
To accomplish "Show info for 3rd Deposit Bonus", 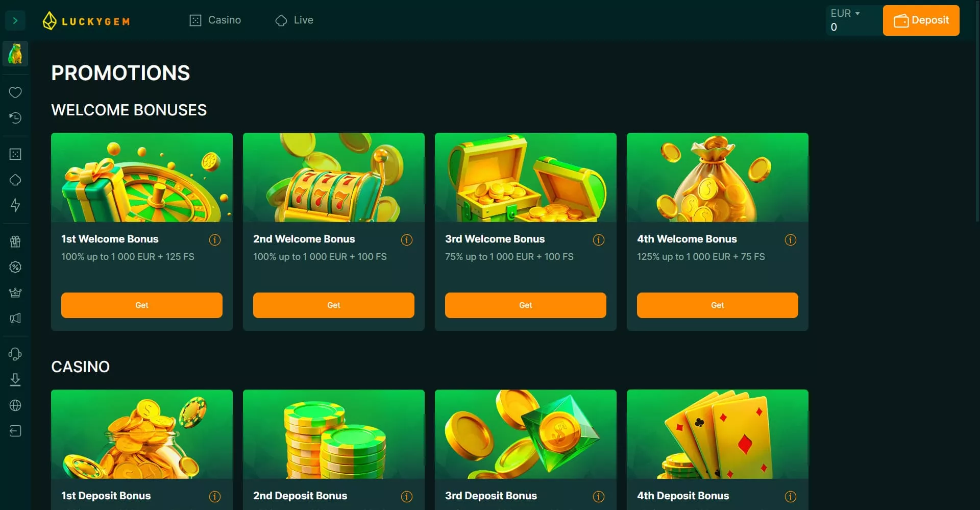I will [599, 496].
